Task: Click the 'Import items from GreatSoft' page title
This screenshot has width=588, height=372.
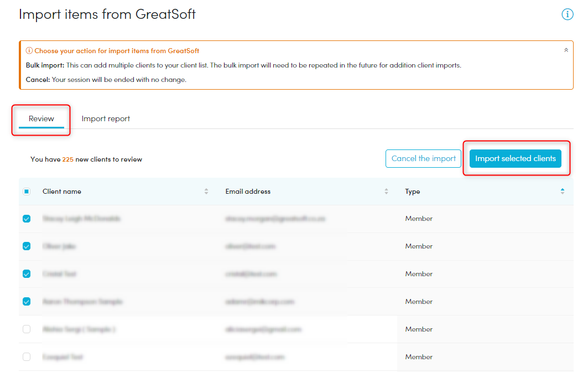Action: [107, 14]
